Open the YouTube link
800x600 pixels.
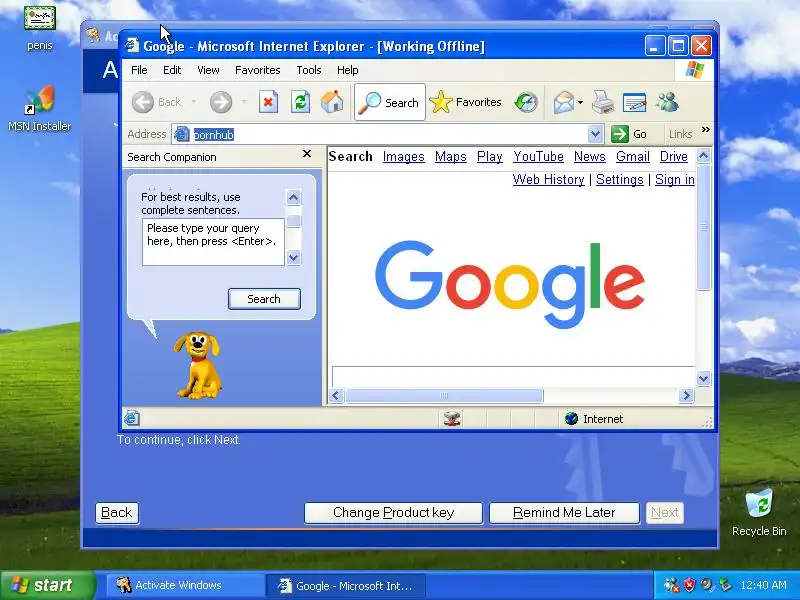point(538,157)
